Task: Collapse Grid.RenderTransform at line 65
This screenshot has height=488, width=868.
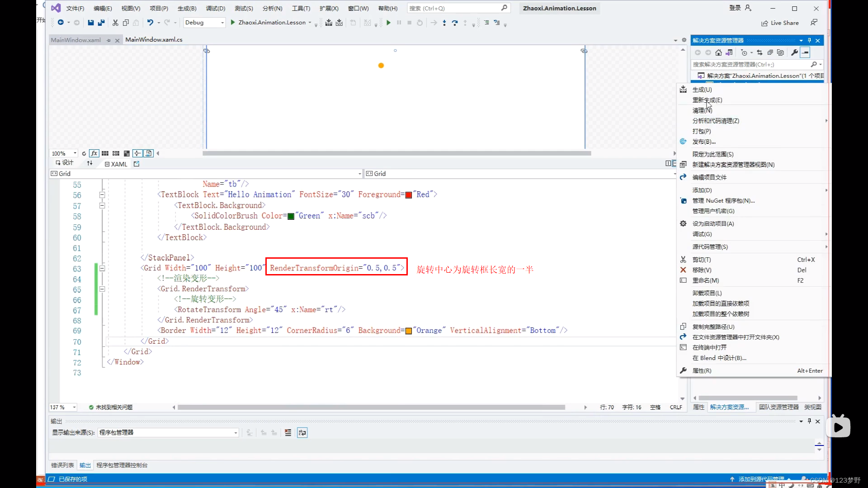Action: (102, 289)
